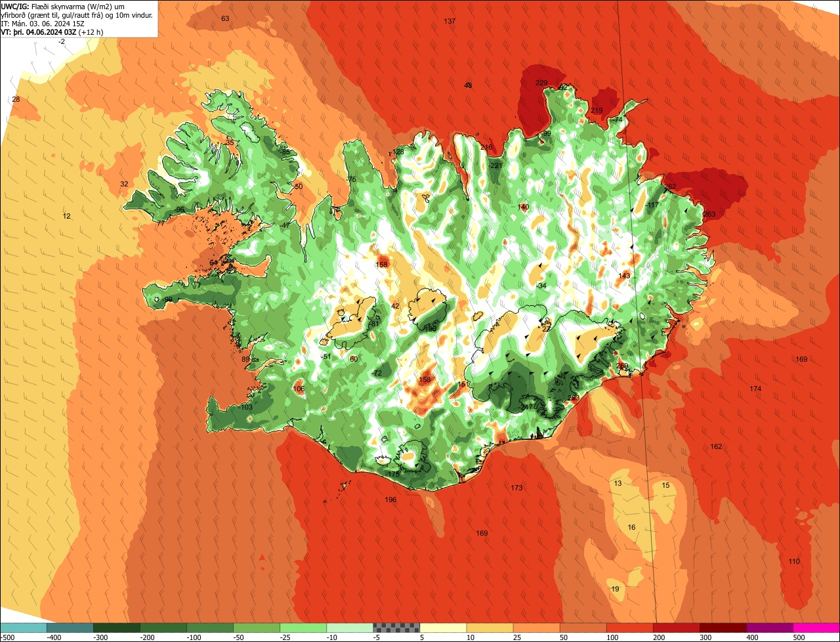This screenshot has width=840, height=642.
Task: Click the map value '-85'
Action: point(285,152)
